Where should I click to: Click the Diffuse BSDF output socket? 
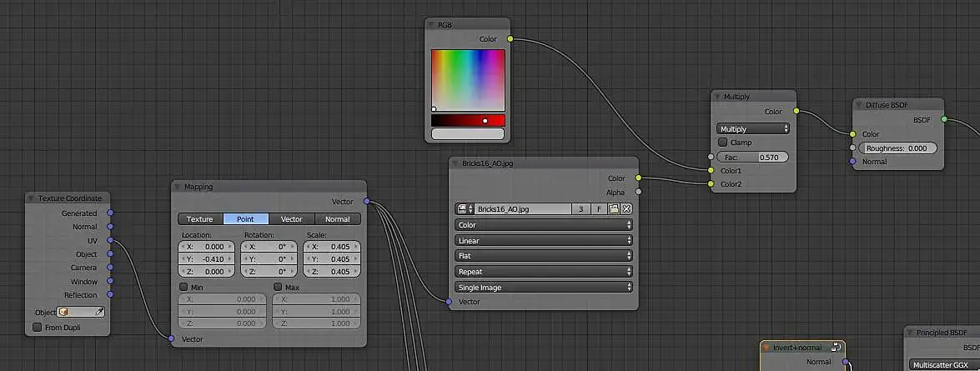point(944,119)
